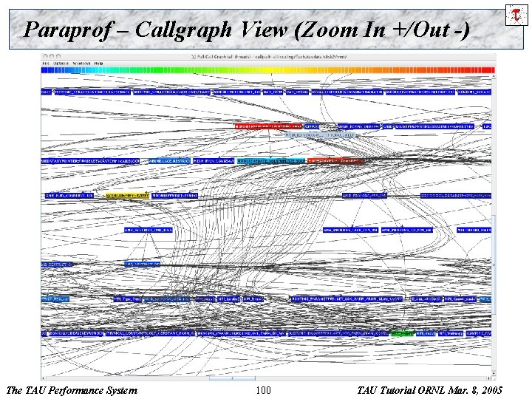Open the Windows menu
The width and height of the screenshot is (532, 399).
(82, 64)
